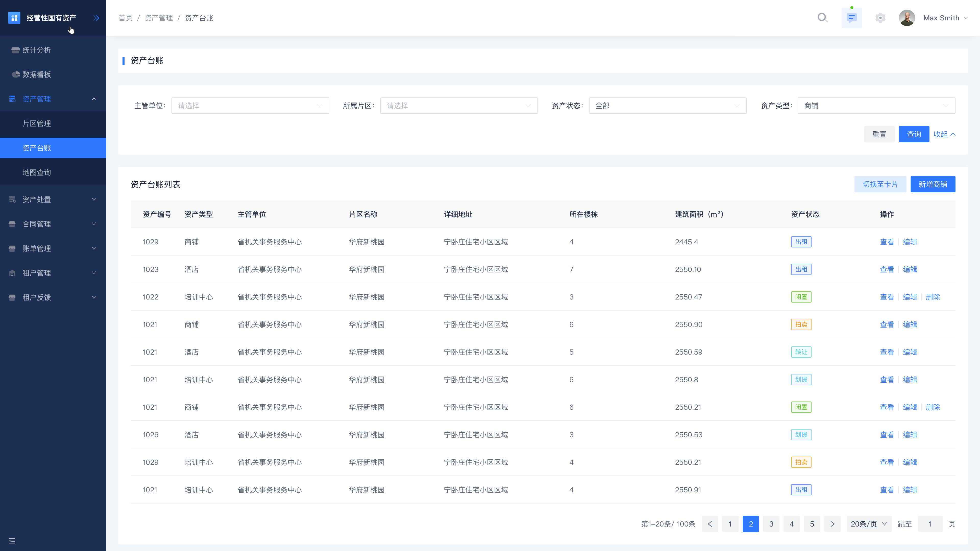This screenshot has width=980, height=551.
Task: Open the messages chat icon
Action: click(x=851, y=18)
